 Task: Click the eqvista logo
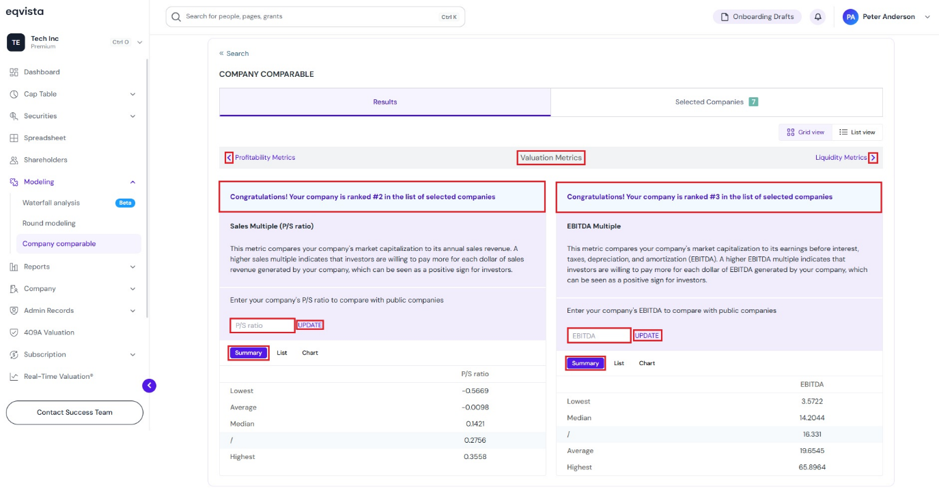click(25, 11)
